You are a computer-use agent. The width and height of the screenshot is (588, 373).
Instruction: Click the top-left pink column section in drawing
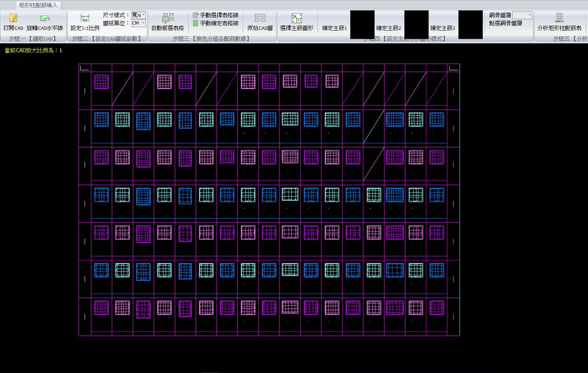pyautogui.click(x=101, y=82)
